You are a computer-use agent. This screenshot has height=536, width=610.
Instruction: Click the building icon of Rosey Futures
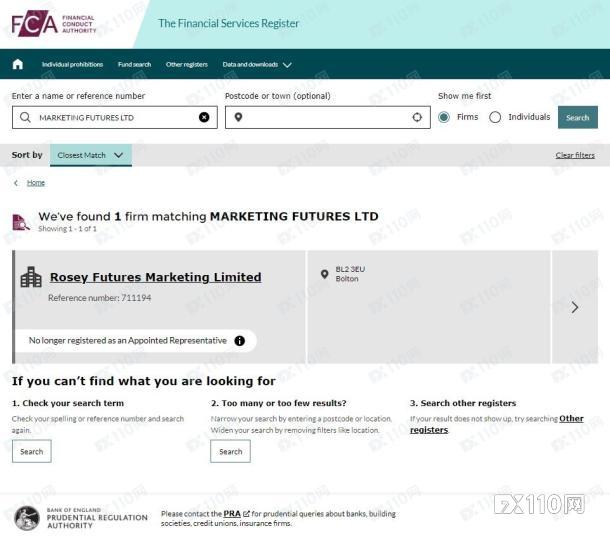point(31,277)
